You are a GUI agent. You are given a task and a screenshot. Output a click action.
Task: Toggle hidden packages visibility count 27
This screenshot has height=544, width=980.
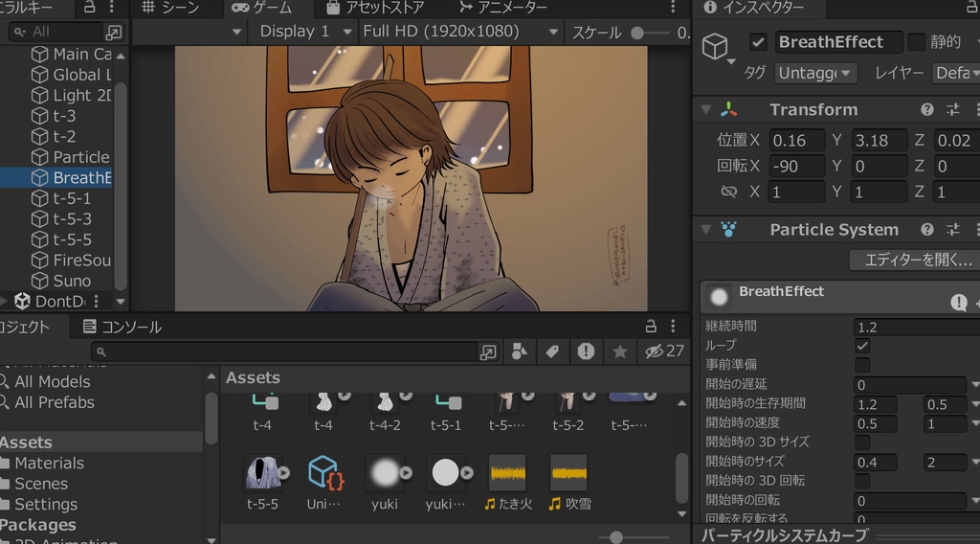point(664,351)
